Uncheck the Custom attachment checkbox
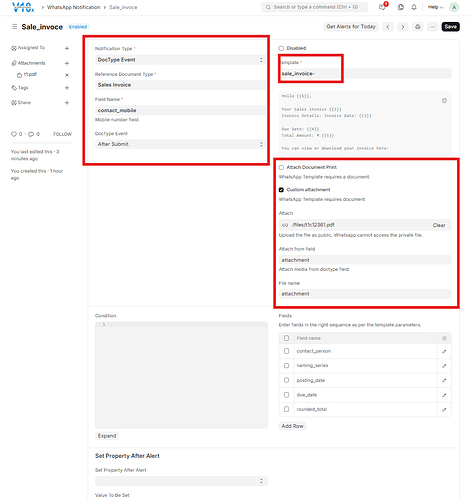 281,190
